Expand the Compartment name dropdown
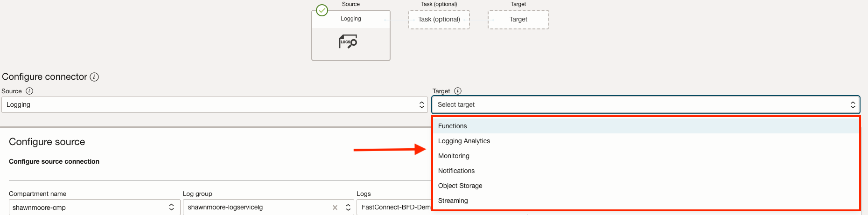The width and height of the screenshot is (868, 215). (171, 208)
